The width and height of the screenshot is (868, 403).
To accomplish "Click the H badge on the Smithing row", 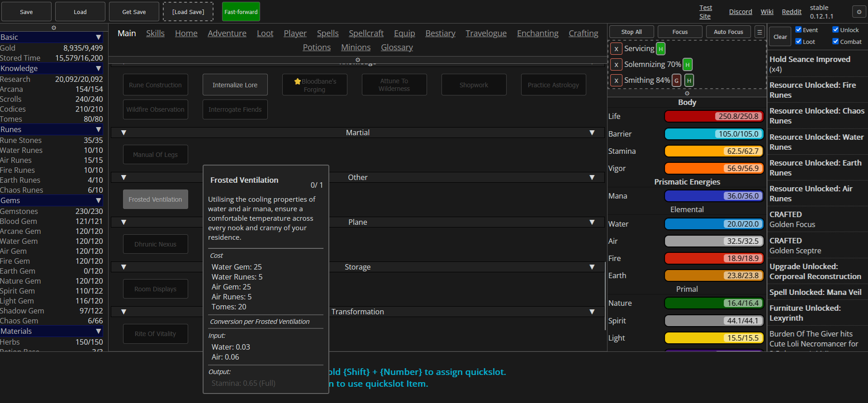I will pos(689,81).
